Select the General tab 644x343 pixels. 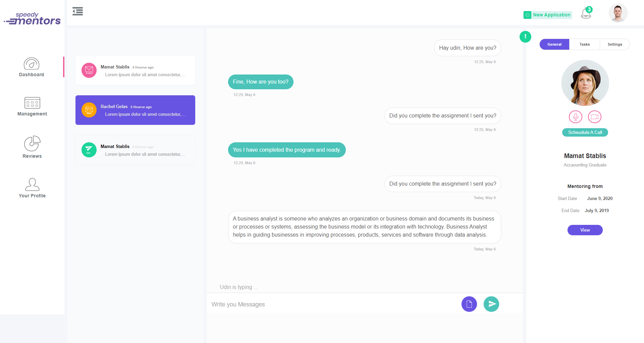554,44
